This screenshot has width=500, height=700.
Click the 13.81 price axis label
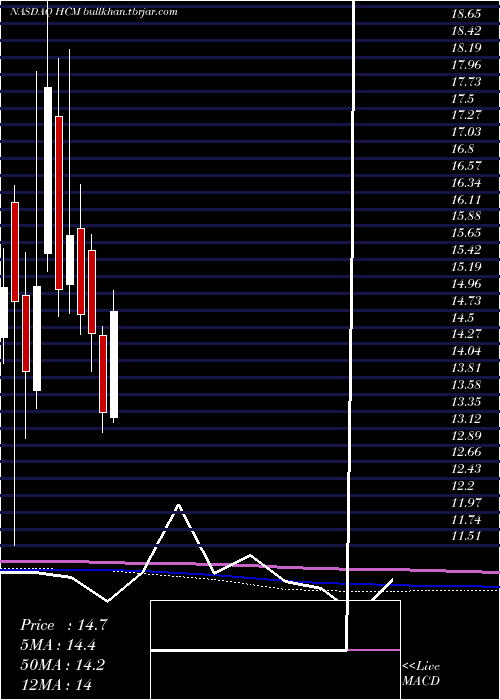[466, 368]
